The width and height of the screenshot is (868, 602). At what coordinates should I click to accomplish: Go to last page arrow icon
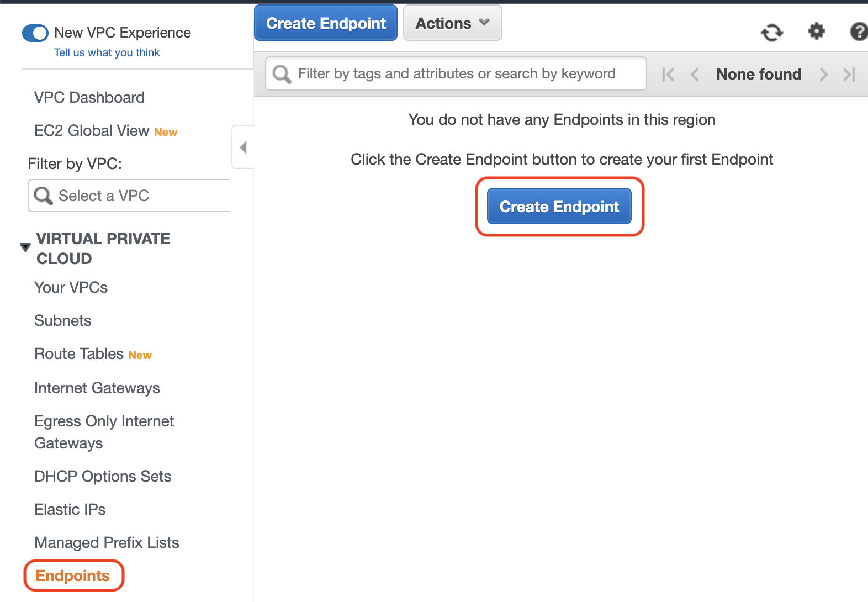pyautogui.click(x=849, y=75)
